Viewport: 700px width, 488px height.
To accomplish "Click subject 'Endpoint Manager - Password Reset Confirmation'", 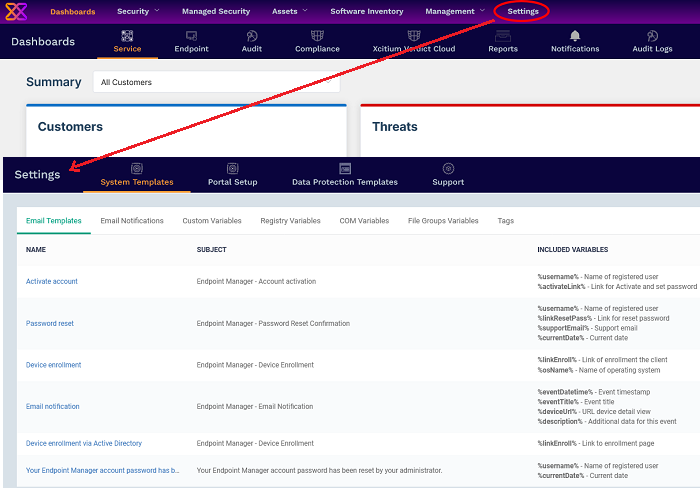I will [273, 323].
